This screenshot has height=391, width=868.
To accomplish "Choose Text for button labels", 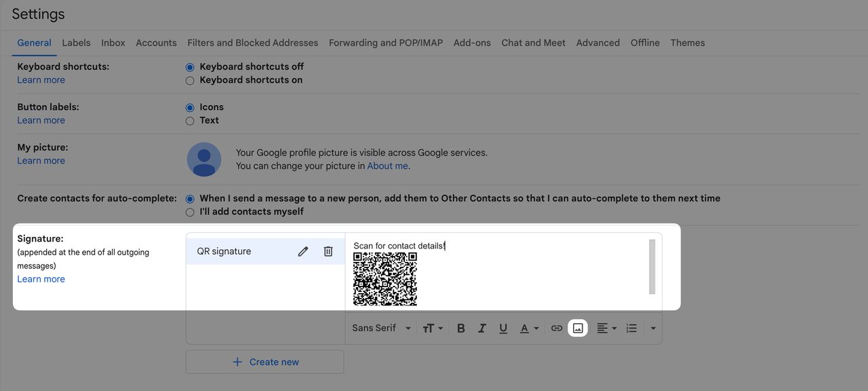I will tap(190, 121).
